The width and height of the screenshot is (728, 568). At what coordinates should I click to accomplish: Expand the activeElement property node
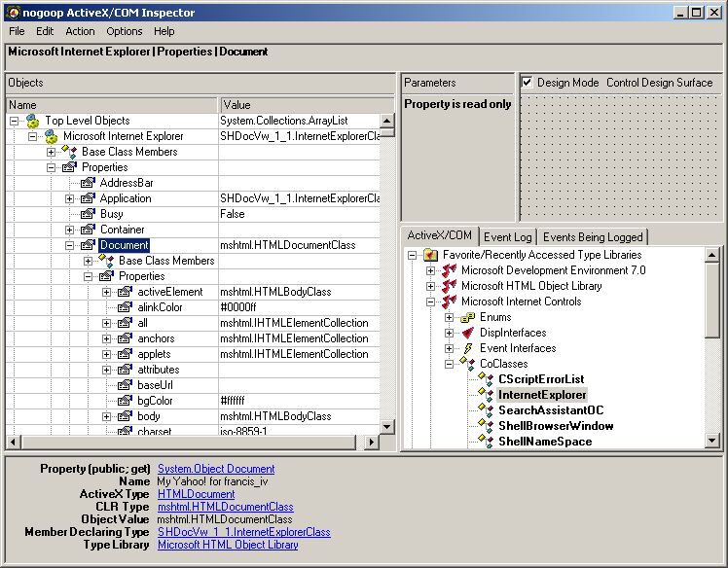coord(107,293)
